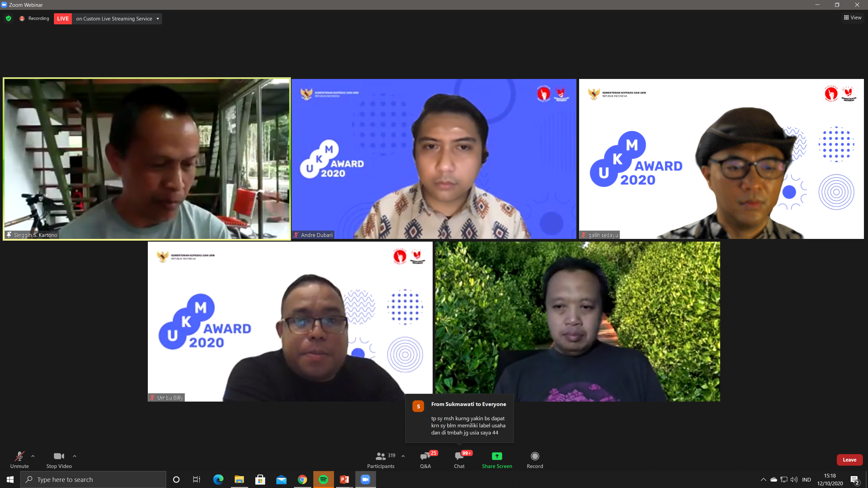Screen dimensions: 868x488
Task: Open the Q&A panel
Action: pos(425,460)
